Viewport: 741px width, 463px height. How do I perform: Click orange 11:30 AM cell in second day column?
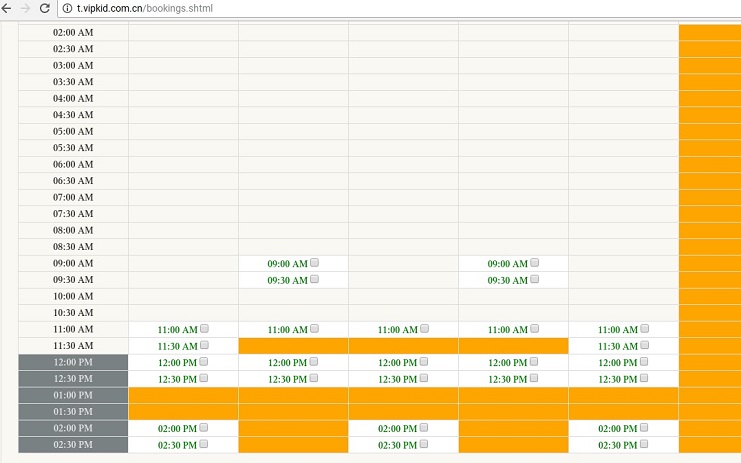tap(293, 345)
